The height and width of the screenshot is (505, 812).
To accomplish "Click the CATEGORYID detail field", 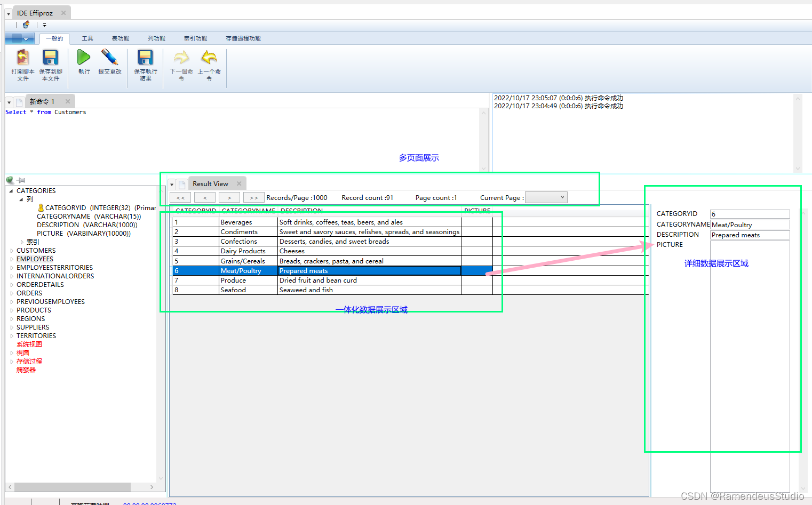I will click(x=750, y=214).
